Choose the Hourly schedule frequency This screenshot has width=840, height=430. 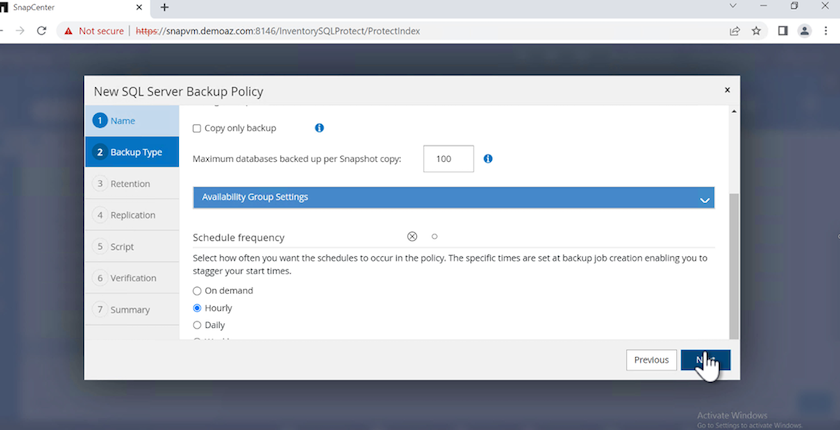point(197,308)
